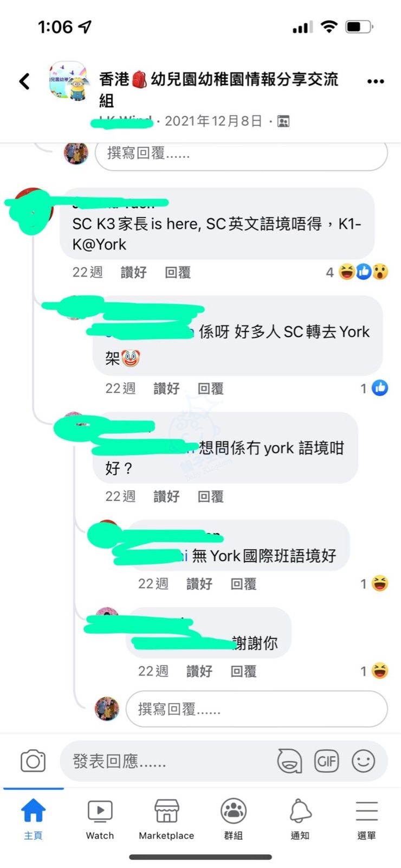Image resolution: width=401 pixels, height=868 pixels.
Task: Open the Marketplace tab
Action: [x=166, y=819]
